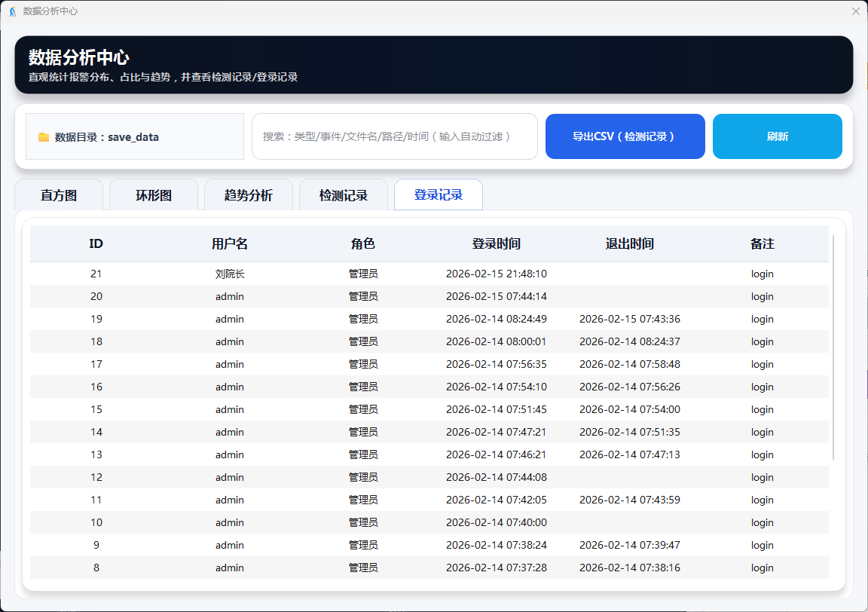Image resolution: width=868 pixels, height=612 pixels.
Task: Click the 登录记录 tab
Action: [439, 195]
